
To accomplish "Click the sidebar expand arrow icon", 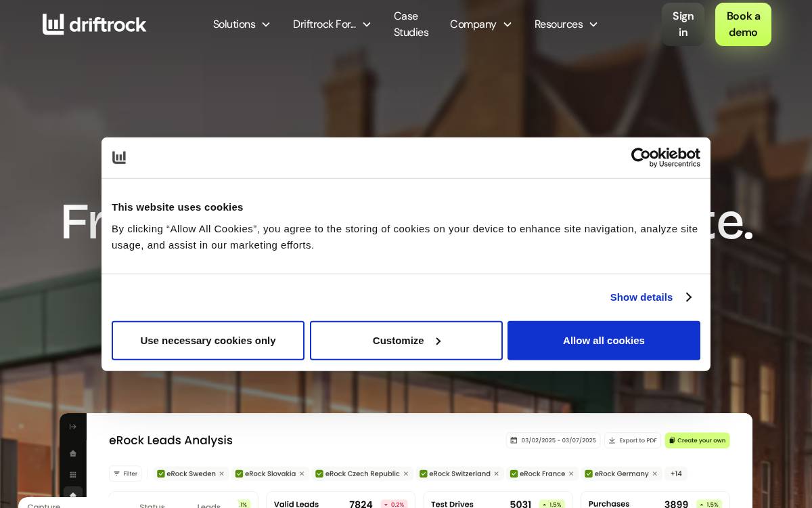I will pyautogui.click(x=73, y=427).
